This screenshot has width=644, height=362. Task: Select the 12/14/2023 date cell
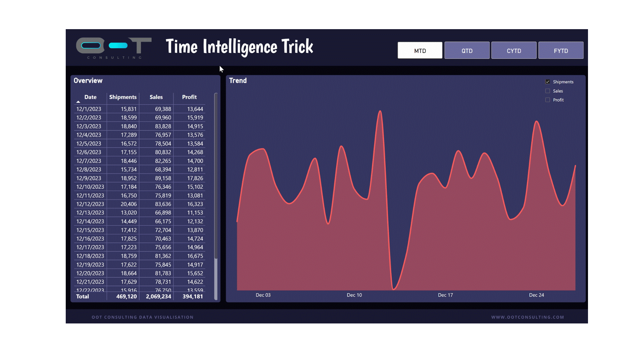coord(90,222)
